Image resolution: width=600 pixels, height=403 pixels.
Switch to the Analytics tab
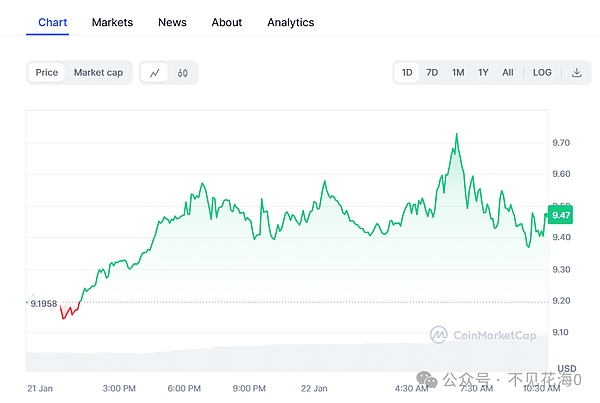[291, 22]
